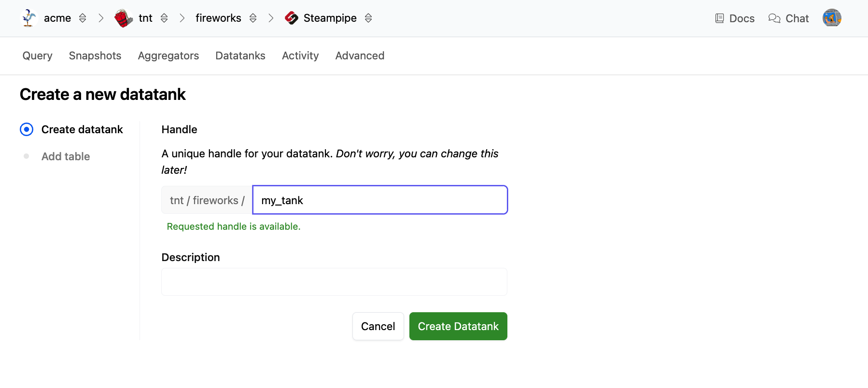Click the tnt dynamite icon
Image resolution: width=868 pixels, height=388 pixels.
(x=124, y=18)
